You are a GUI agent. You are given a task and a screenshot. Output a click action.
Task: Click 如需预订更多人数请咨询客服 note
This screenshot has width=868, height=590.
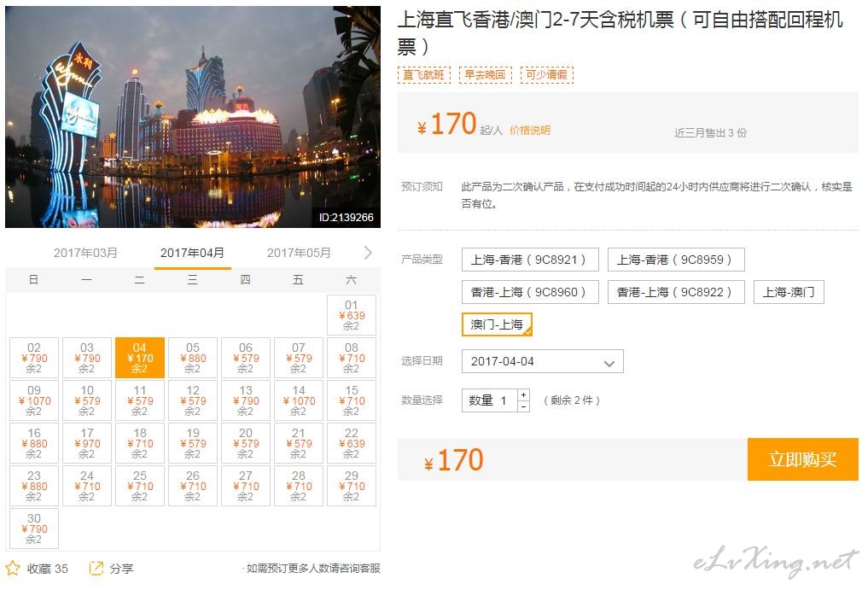(312, 569)
